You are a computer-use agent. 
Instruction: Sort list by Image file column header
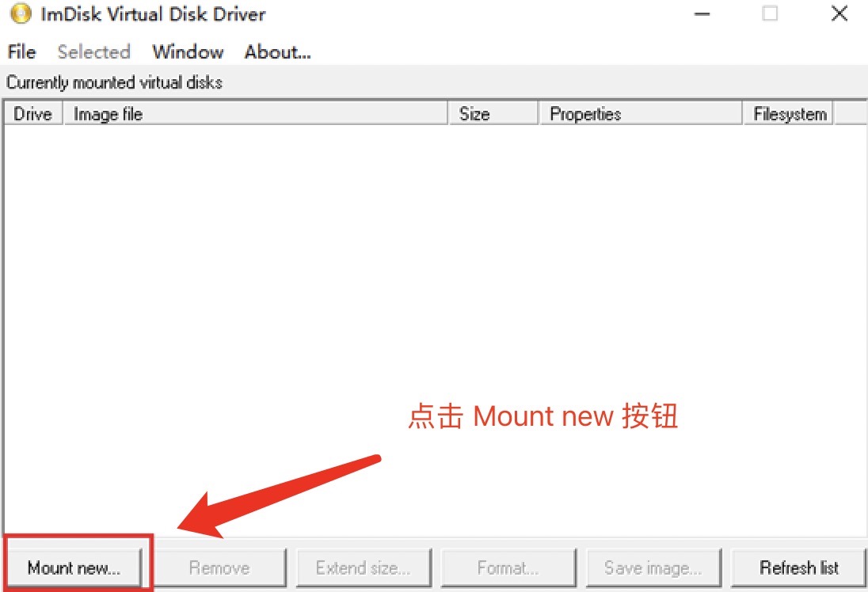[256, 114]
